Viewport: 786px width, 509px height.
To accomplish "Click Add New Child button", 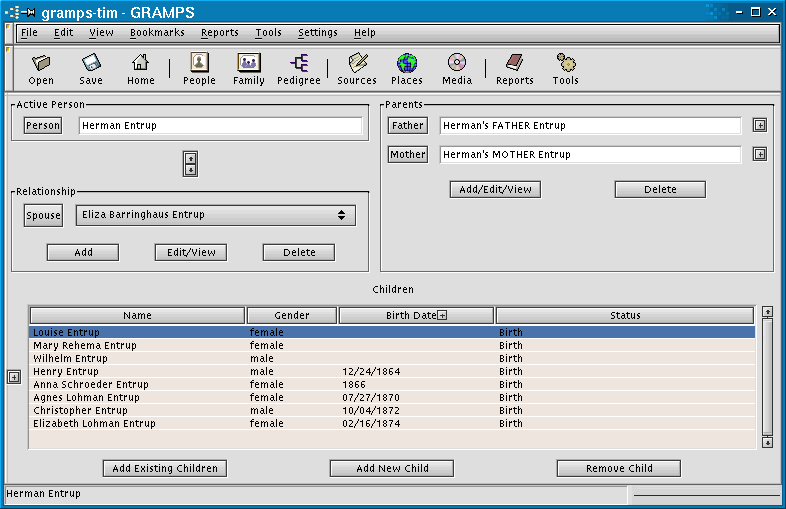I will 392,468.
